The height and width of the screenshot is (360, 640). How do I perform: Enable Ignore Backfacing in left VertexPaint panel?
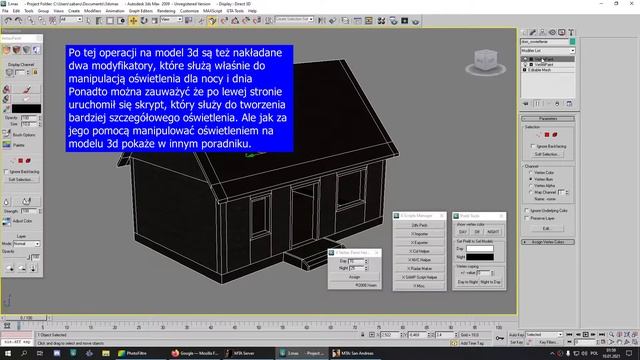[x=6, y=172]
